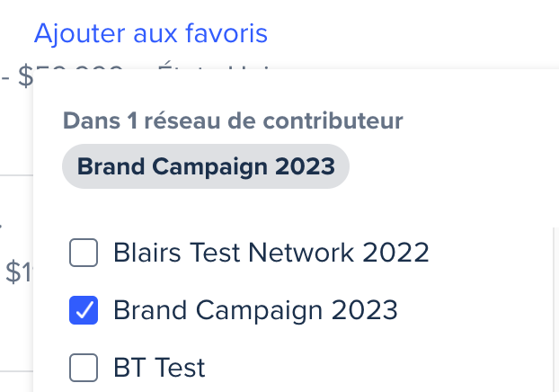Click the Dans 1 réseau de contributeur heading
Image resolution: width=559 pixels, height=392 pixels.
[233, 120]
